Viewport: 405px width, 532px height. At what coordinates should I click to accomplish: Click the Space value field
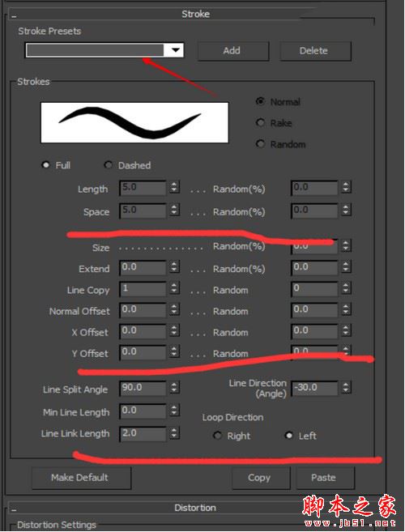coord(143,211)
